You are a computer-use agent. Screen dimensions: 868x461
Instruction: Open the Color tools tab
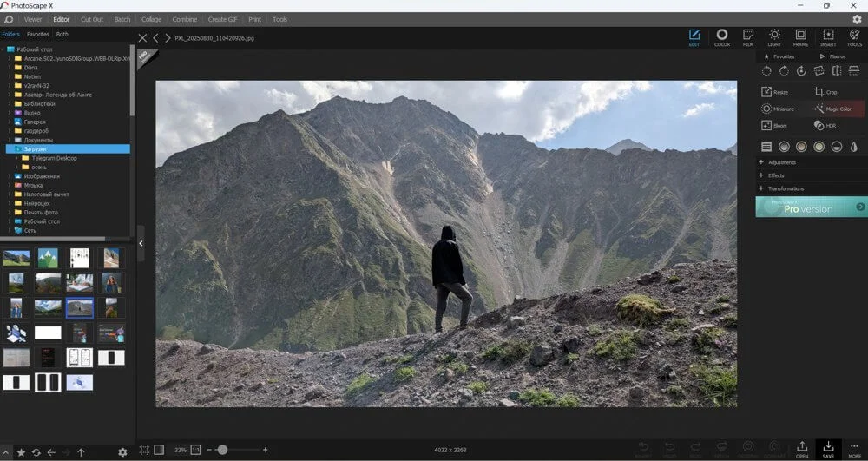pyautogui.click(x=722, y=37)
